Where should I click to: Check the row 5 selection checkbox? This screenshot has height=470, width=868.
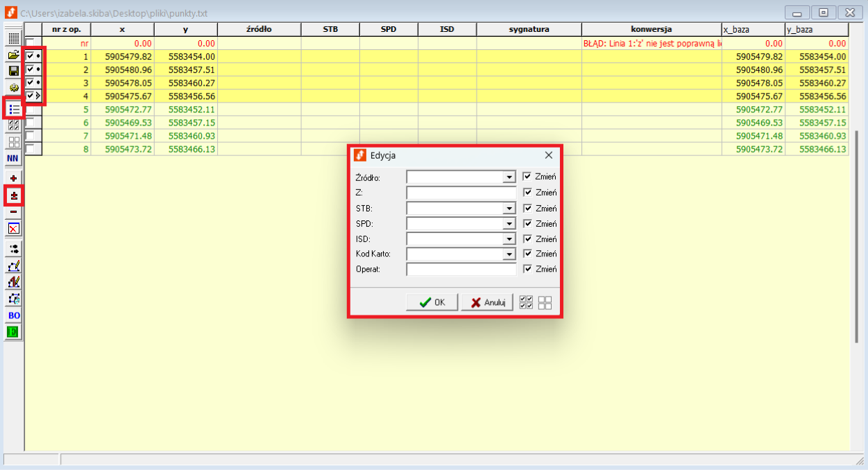click(30, 109)
